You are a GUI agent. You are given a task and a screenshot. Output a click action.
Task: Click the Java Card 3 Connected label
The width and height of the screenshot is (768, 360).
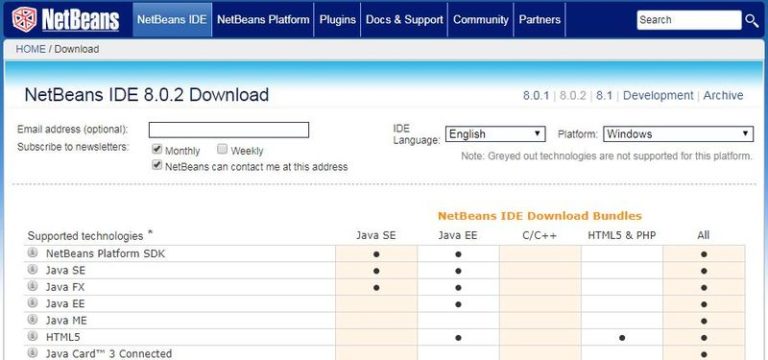pyautogui.click(x=109, y=354)
